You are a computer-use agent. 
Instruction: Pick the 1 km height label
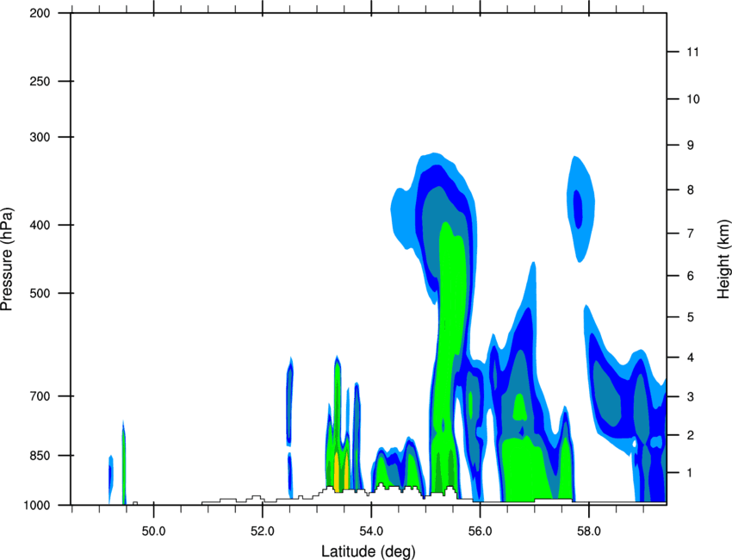(691, 473)
